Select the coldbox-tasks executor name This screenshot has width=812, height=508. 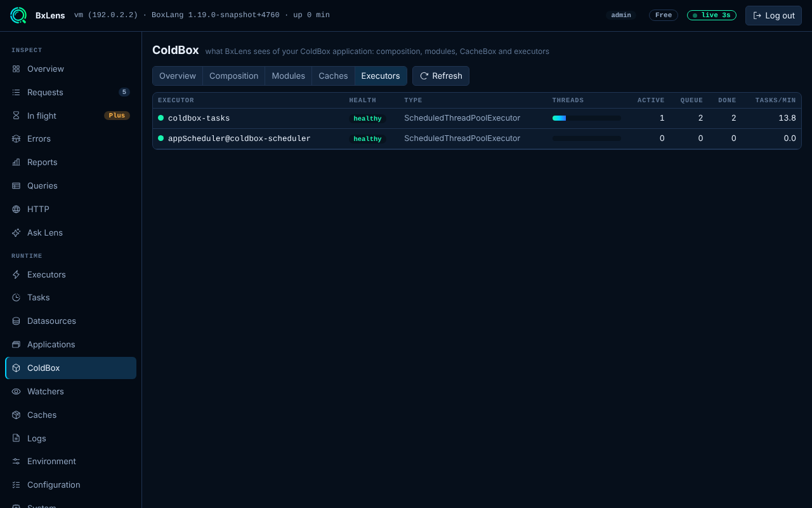pos(199,118)
